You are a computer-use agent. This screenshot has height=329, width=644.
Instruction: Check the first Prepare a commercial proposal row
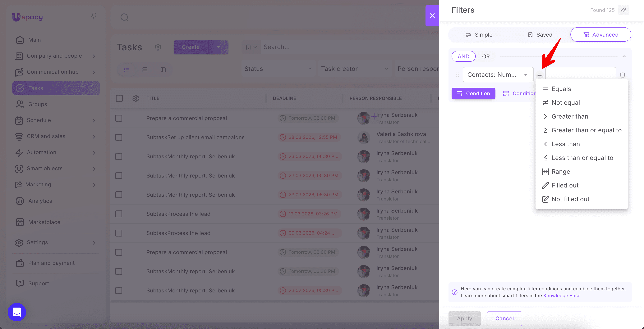119,118
